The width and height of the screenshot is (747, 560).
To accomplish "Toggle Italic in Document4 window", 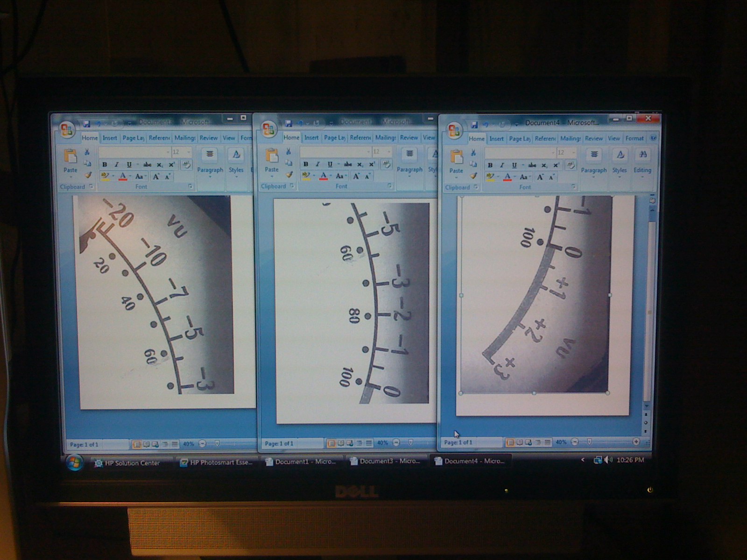I will tap(502, 165).
